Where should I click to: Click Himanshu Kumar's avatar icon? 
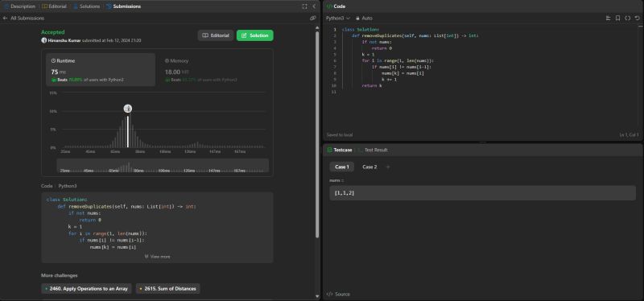point(44,41)
